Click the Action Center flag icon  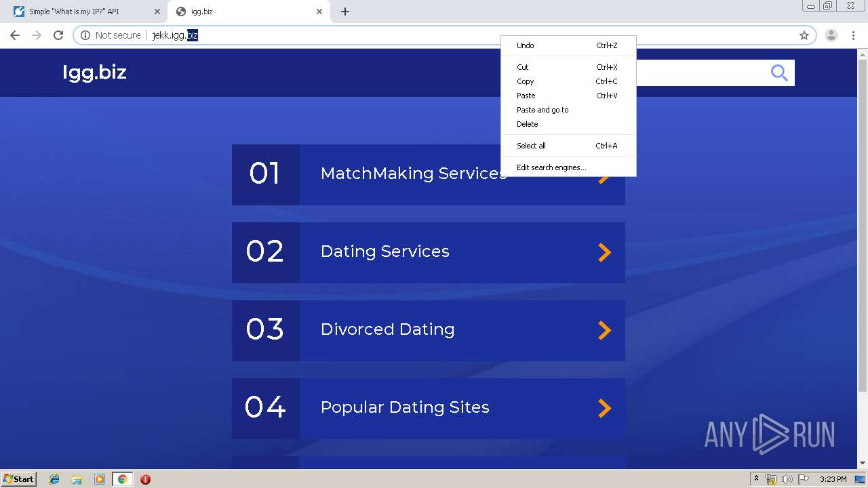pyautogui.click(x=804, y=479)
